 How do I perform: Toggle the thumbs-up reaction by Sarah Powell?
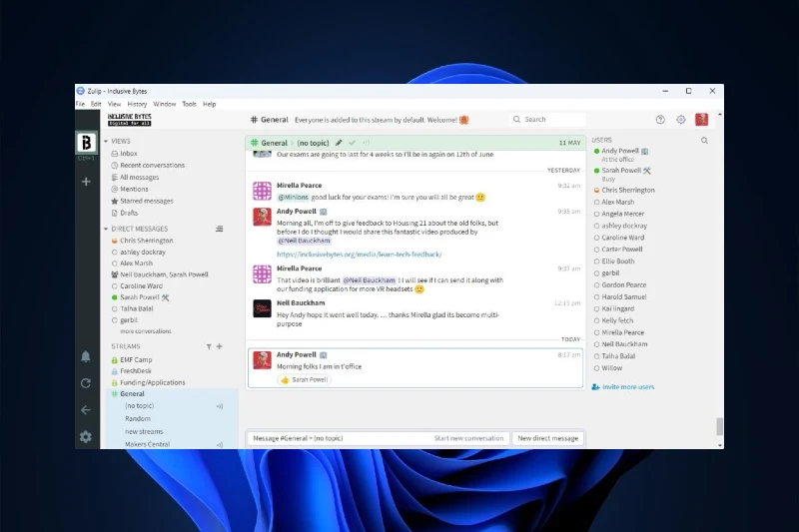(305, 379)
